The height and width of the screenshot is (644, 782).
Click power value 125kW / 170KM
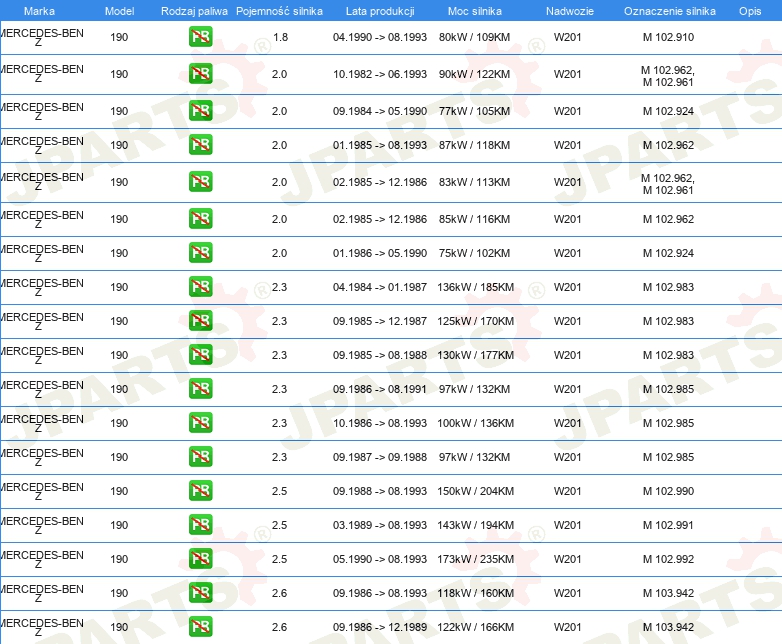[x=475, y=321]
